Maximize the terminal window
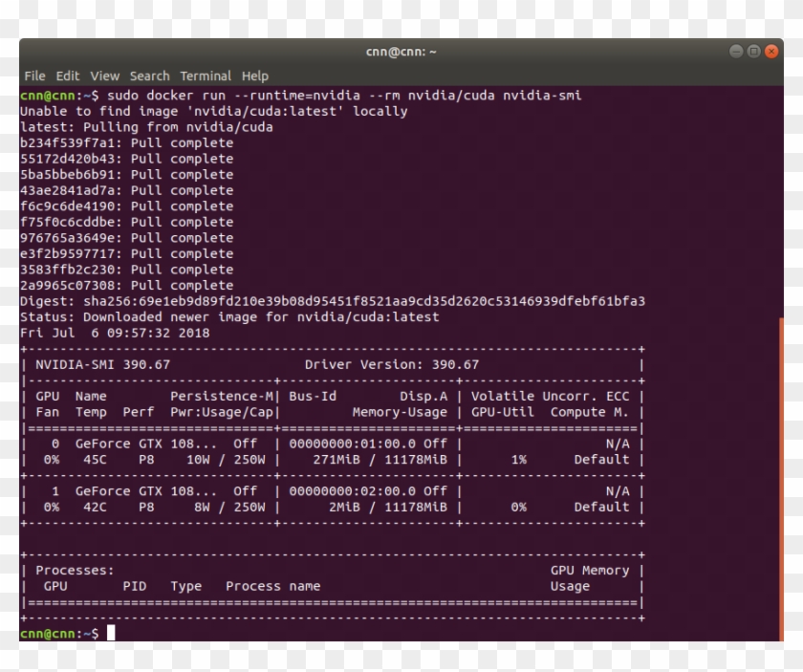Image resolution: width=803 pixels, height=672 pixels. pyautogui.click(x=753, y=52)
